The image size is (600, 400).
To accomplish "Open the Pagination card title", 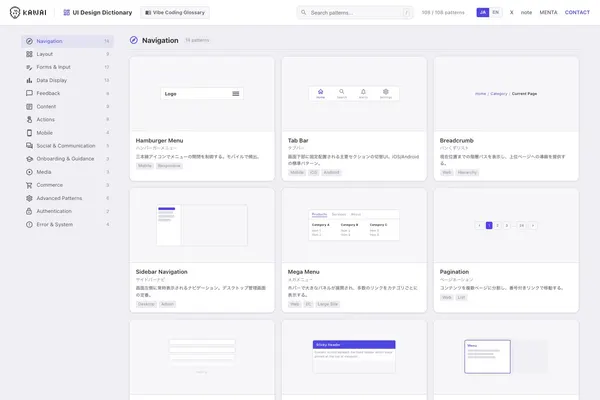I will (454, 272).
